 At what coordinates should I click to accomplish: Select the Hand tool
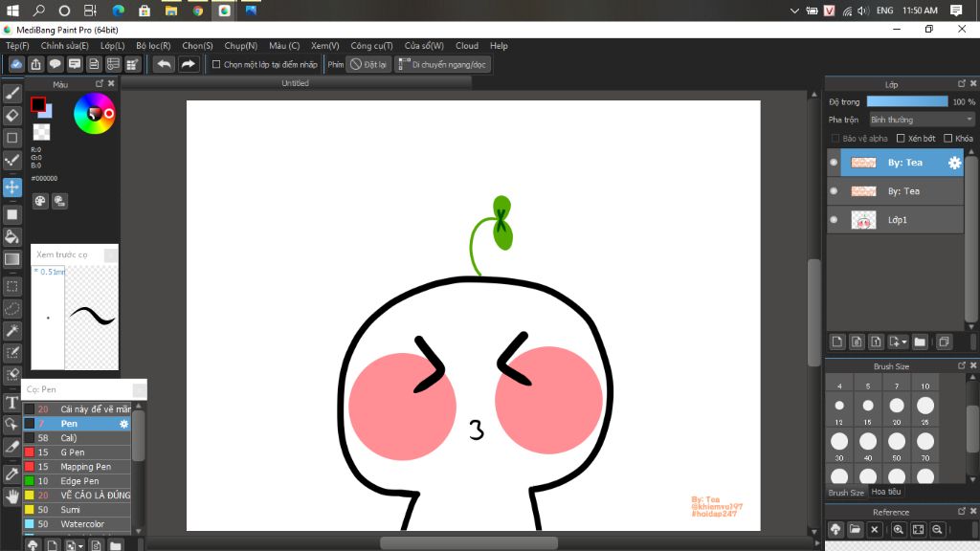(11, 496)
